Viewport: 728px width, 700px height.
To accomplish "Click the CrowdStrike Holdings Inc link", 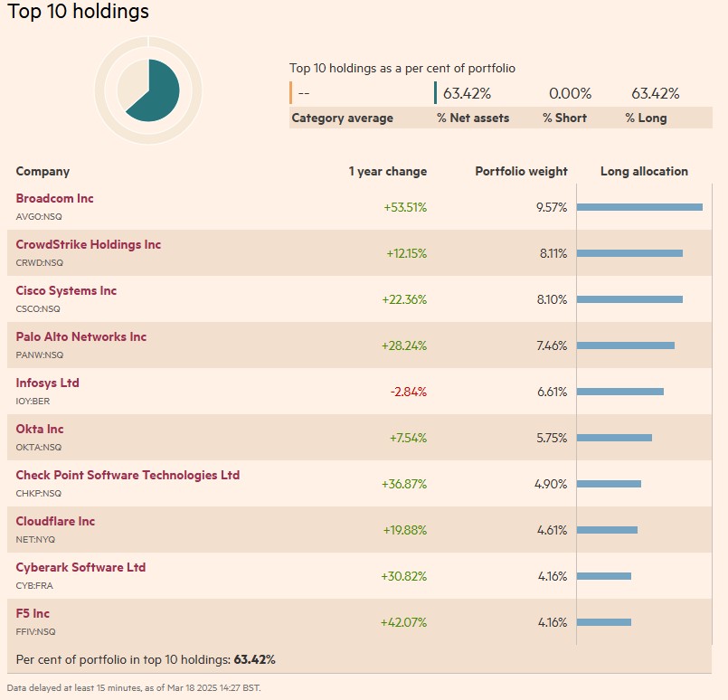I will [x=88, y=244].
